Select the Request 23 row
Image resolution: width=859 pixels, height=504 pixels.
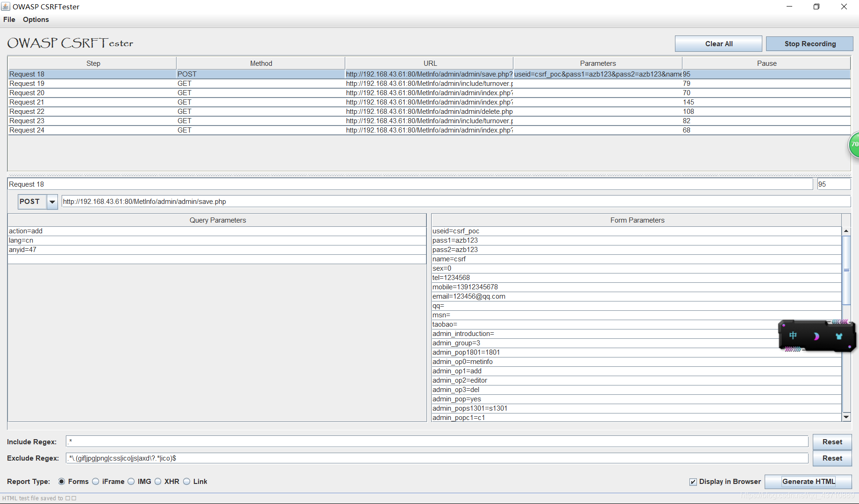pyautogui.click(x=429, y=121)
